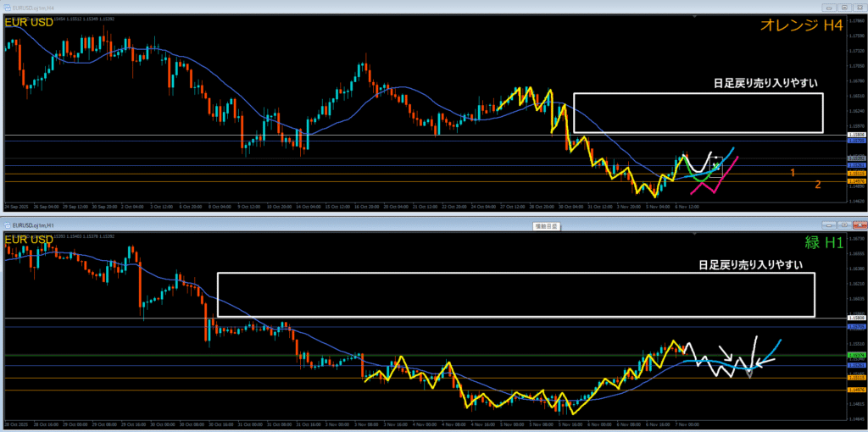
Task: Click the H1 window title bar
Action: click(x=254, y=225)
